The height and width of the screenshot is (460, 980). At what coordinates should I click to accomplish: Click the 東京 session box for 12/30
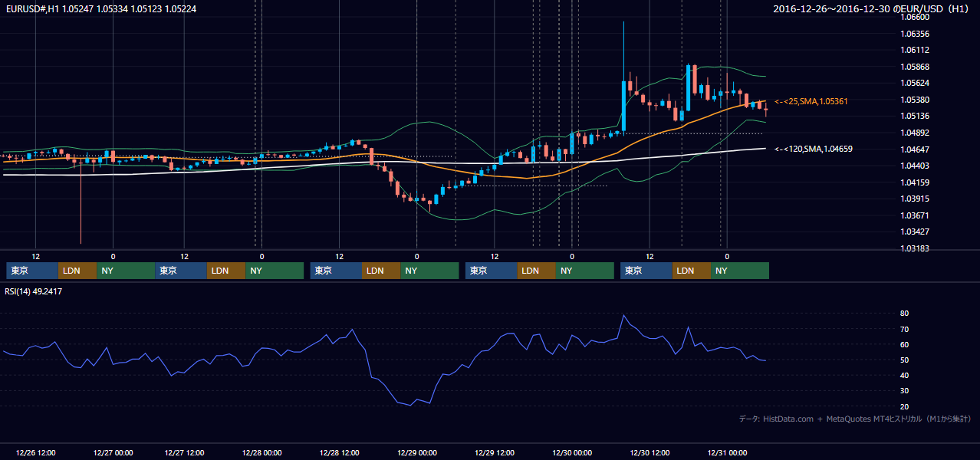(x=646, y=271)
